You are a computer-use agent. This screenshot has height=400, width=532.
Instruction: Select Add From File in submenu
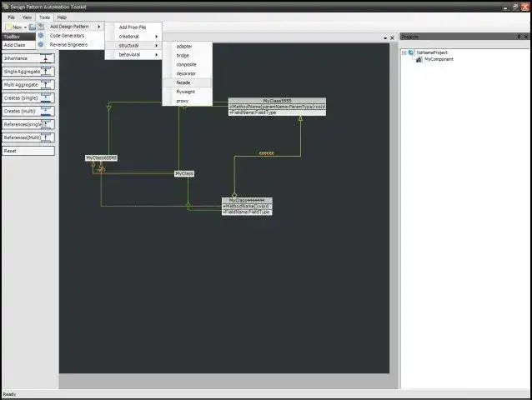[x=133, y=27]
